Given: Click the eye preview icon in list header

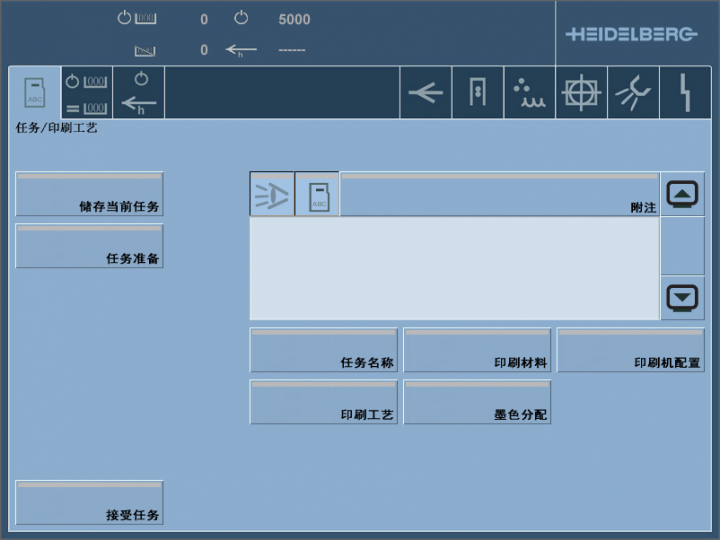Looking at the screenshot, I should pyautogui.click(x=272, y=194).
